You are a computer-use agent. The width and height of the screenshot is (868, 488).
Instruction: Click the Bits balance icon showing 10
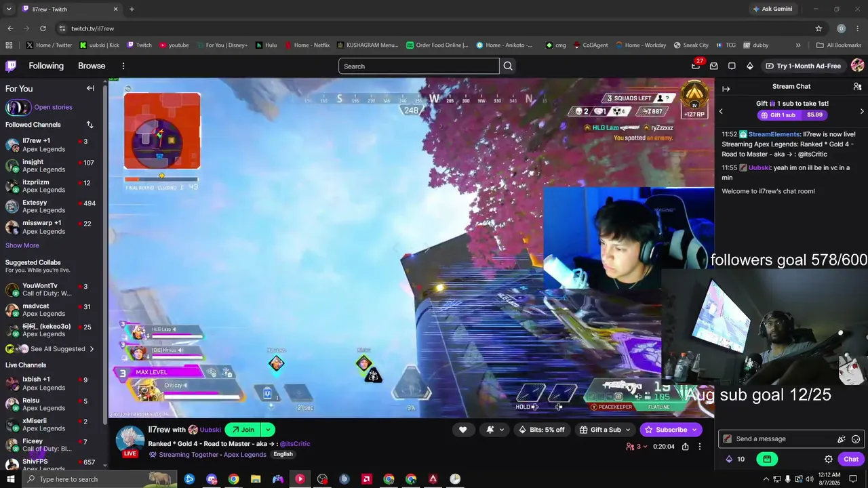(735, 459)
